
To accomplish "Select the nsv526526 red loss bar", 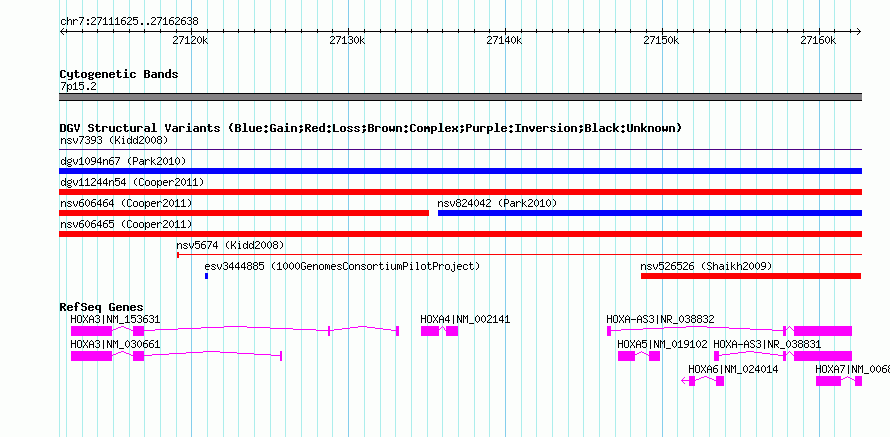I will tap(751, 276).
